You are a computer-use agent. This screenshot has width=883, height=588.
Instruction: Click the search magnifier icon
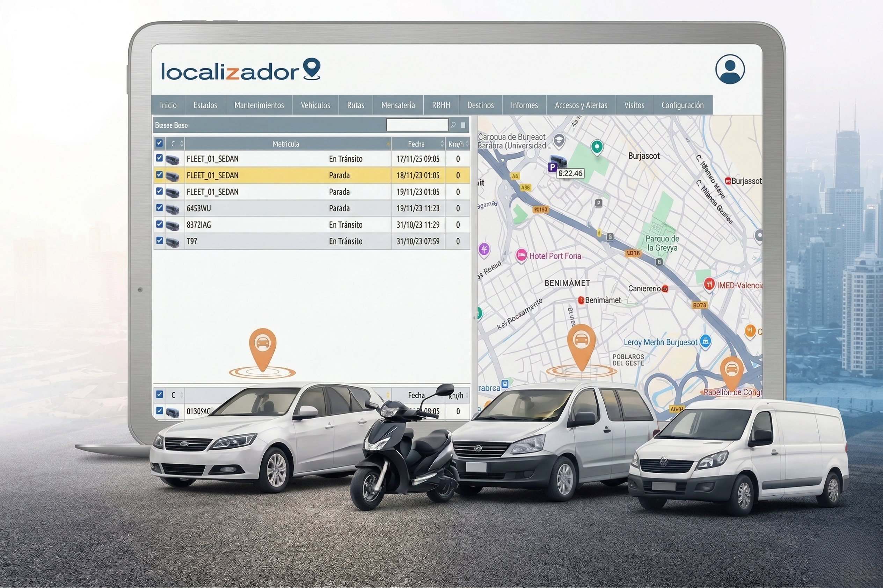453,125
